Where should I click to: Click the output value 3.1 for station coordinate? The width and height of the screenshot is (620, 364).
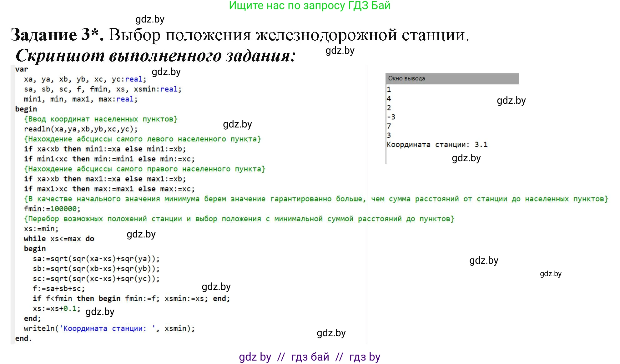click(x=482, y=144)
